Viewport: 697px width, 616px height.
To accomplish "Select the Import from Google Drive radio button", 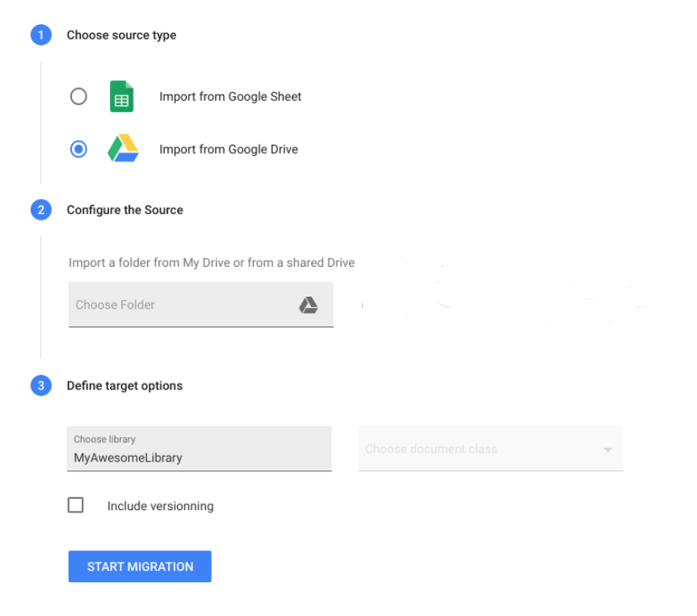I will (78, 149).
